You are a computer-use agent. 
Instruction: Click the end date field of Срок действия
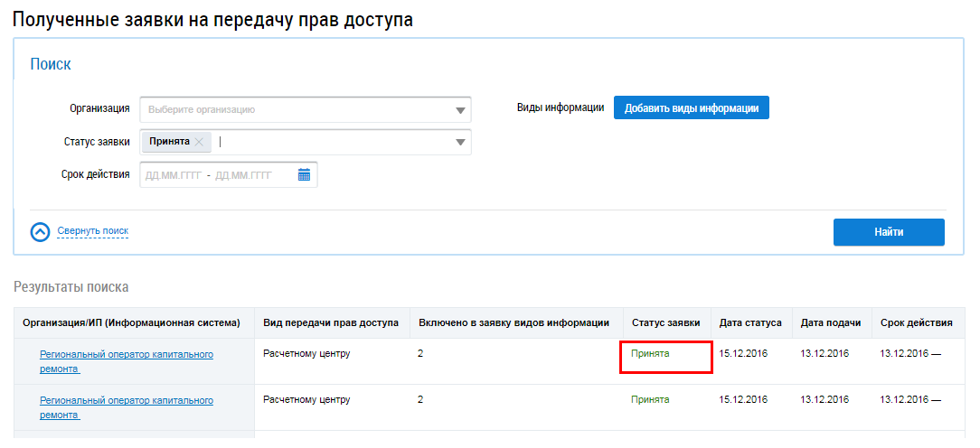tap(242, 175)
